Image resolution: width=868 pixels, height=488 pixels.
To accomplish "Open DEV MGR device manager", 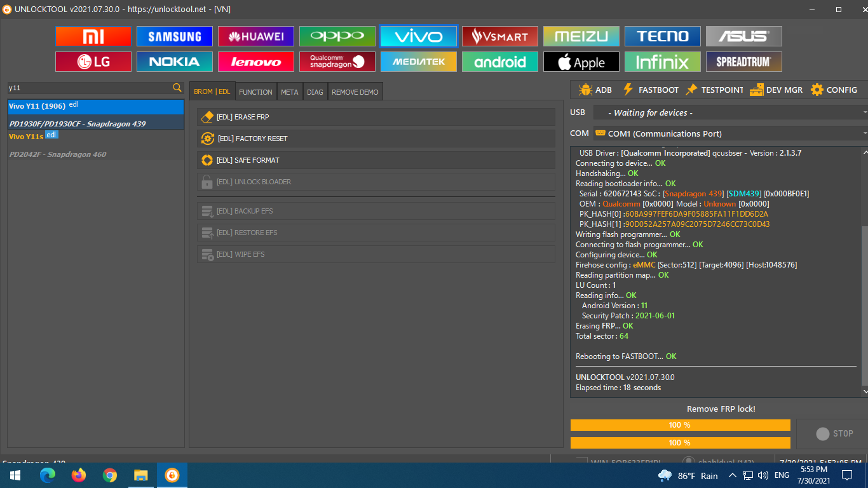I will tap(776, 90).
